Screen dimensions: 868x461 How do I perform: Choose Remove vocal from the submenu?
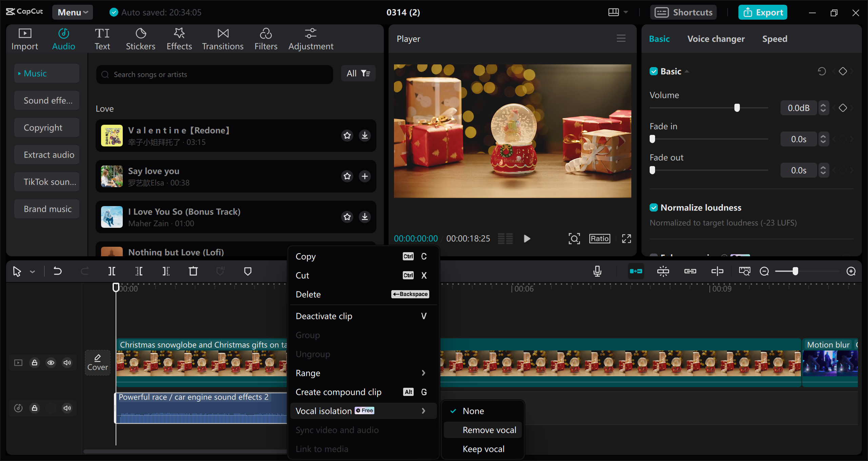click(x=489, y=430)
